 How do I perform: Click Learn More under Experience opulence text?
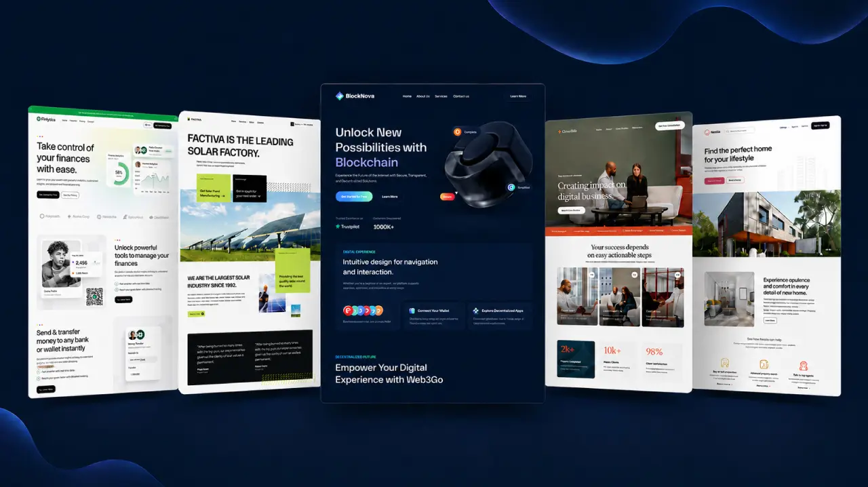coord(770,320)
